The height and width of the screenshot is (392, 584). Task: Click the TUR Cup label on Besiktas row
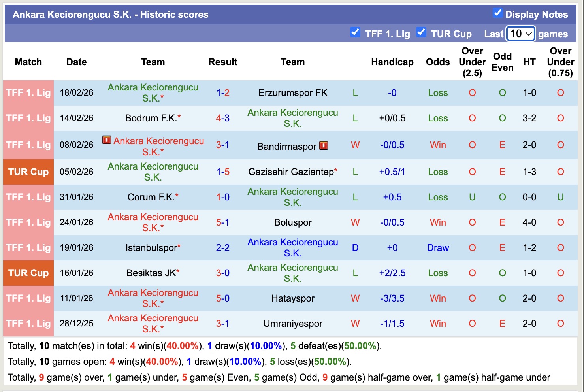point(28,273)
